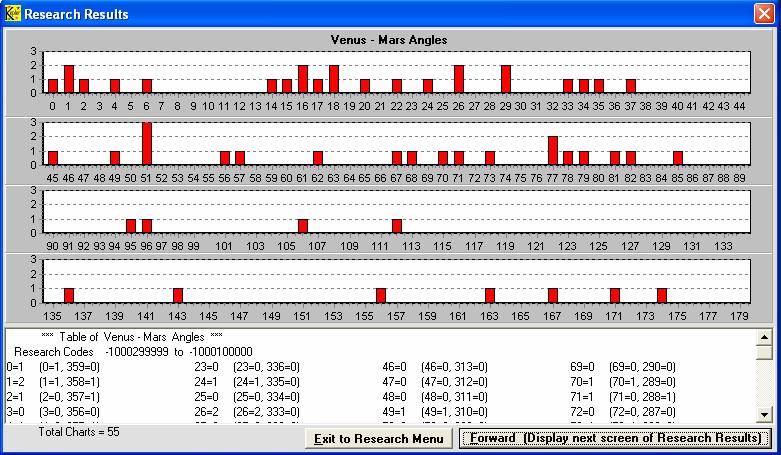Click the table scrollbar down arrow
This screenshot has width=781, height=455.
click(x=765, y=413)
